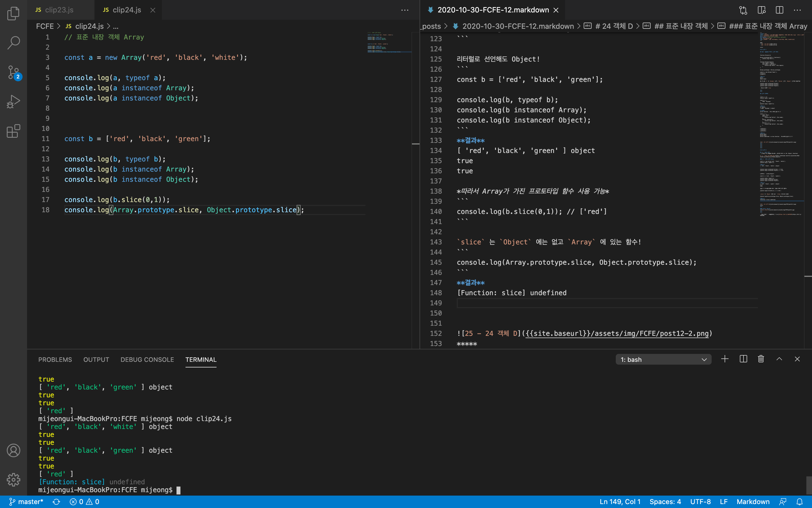Viewport: 812px width, 508px height.
Task: Click the '# 24 객체 D' breadcrumb
Action: tap(608, 26)
